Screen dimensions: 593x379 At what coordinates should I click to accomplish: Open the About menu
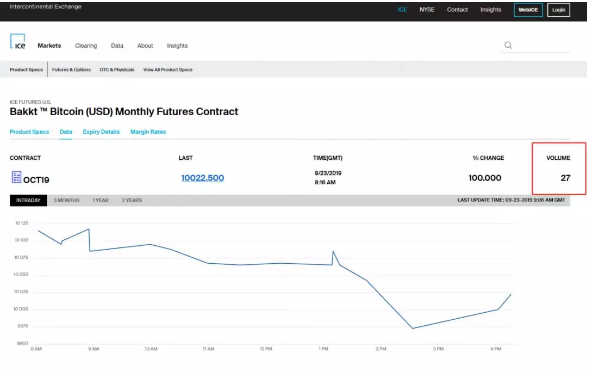[x=145, y=46]
